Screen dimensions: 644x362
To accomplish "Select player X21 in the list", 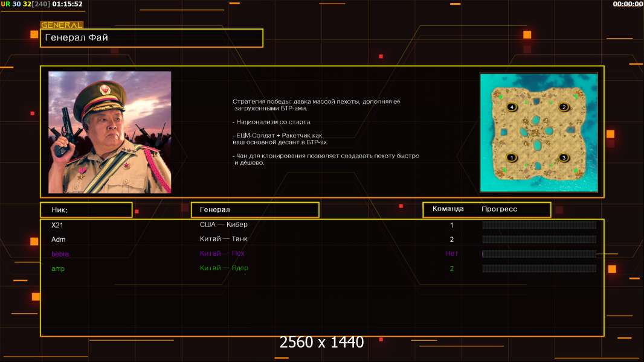I will tap(57, 225).
